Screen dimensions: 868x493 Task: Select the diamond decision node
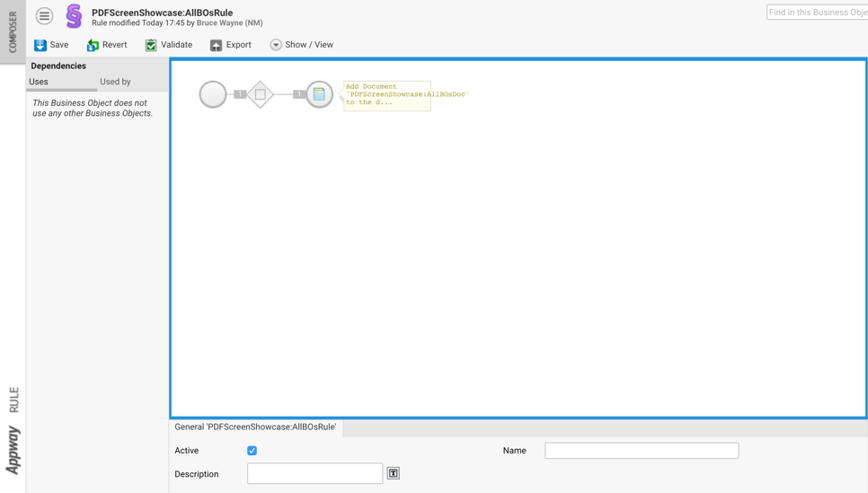261,94
